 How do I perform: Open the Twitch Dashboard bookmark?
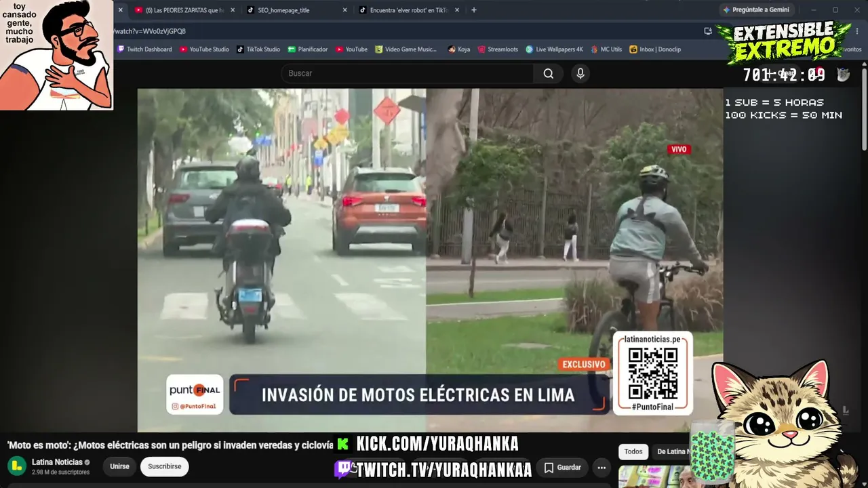tap(144, 49)
